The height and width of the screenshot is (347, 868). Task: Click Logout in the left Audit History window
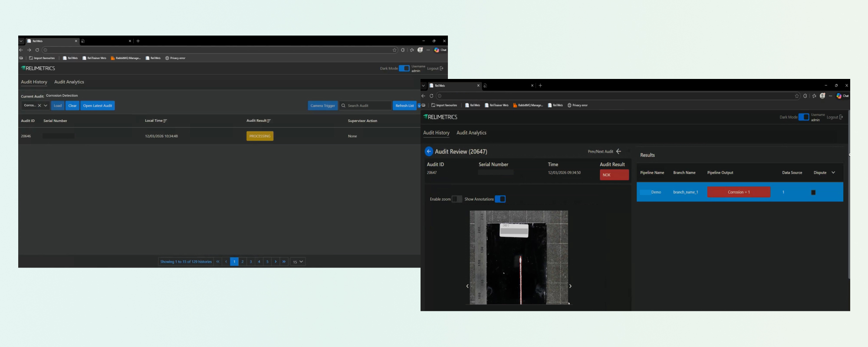(435, 69)
